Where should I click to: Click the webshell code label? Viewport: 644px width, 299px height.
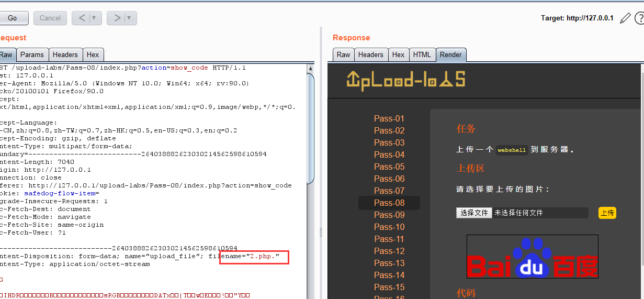[x=512, y=150]
